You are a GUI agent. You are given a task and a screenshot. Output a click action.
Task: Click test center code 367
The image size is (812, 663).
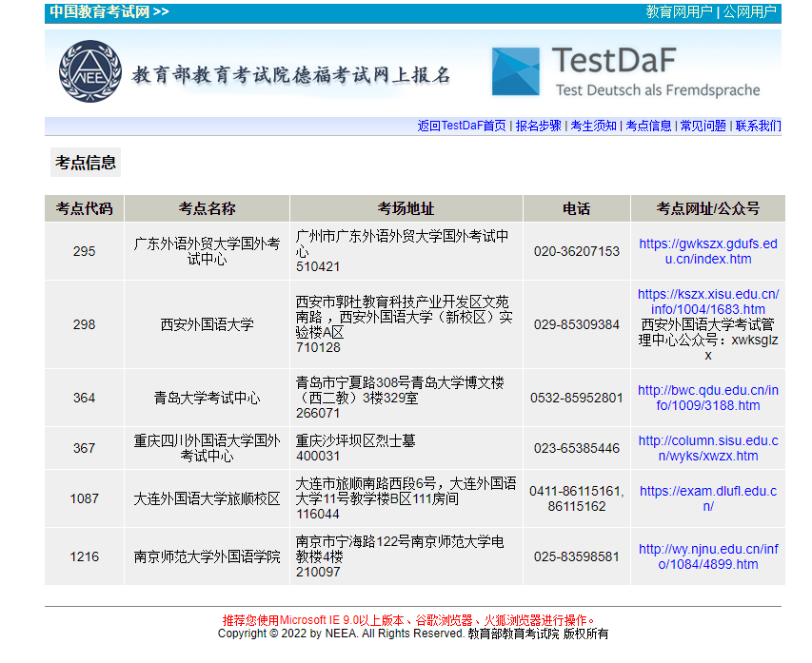(85, 448)
